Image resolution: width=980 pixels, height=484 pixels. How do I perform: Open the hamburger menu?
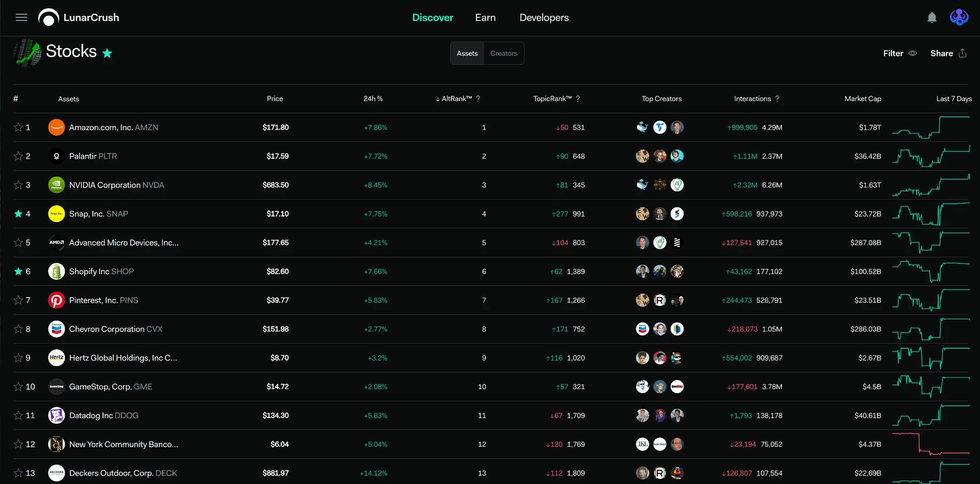point(21,18)
